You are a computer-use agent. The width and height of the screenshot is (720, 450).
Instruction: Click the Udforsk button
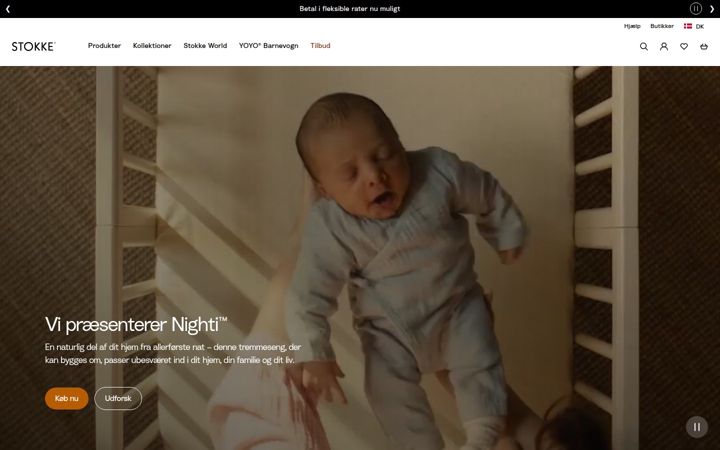(118, 399)
